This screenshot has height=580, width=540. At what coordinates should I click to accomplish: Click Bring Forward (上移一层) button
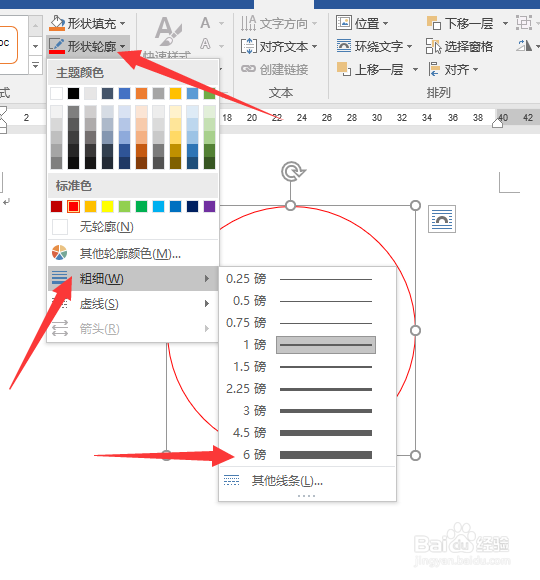pos(370,69)
